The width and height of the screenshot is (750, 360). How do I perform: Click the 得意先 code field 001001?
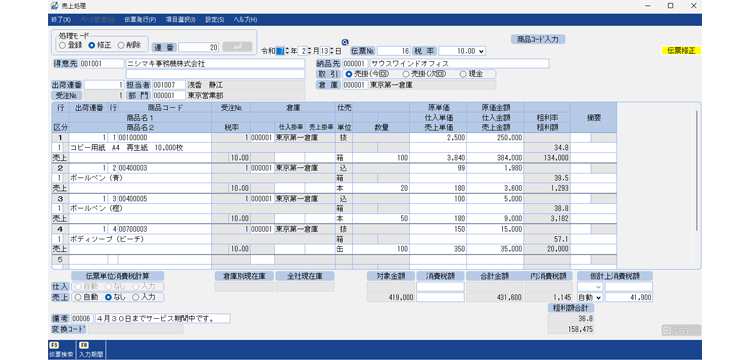(101, 64)
